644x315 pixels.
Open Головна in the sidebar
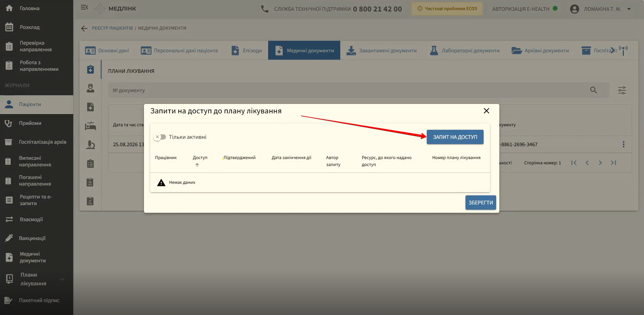pyautogui.click(x=37, y=8)
